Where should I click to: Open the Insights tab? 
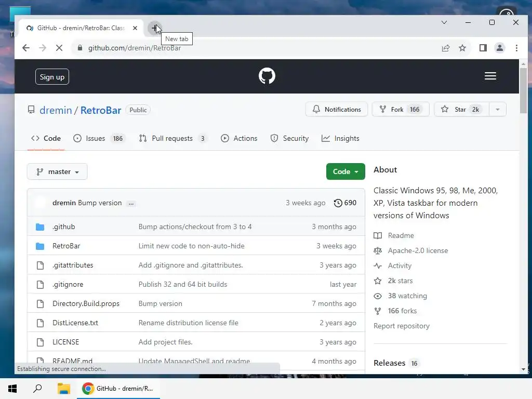(340, 138)
